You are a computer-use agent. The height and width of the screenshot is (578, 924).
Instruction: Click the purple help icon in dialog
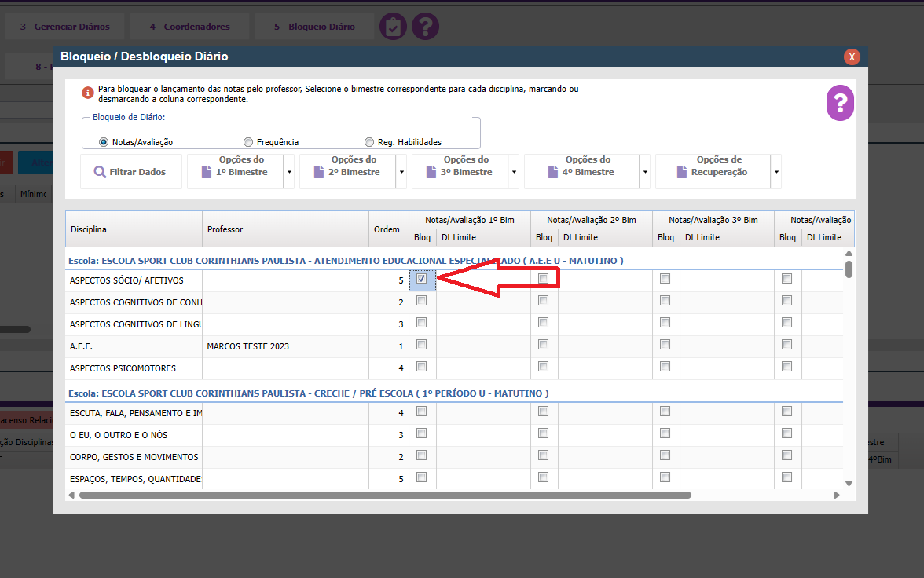(839, 104)
